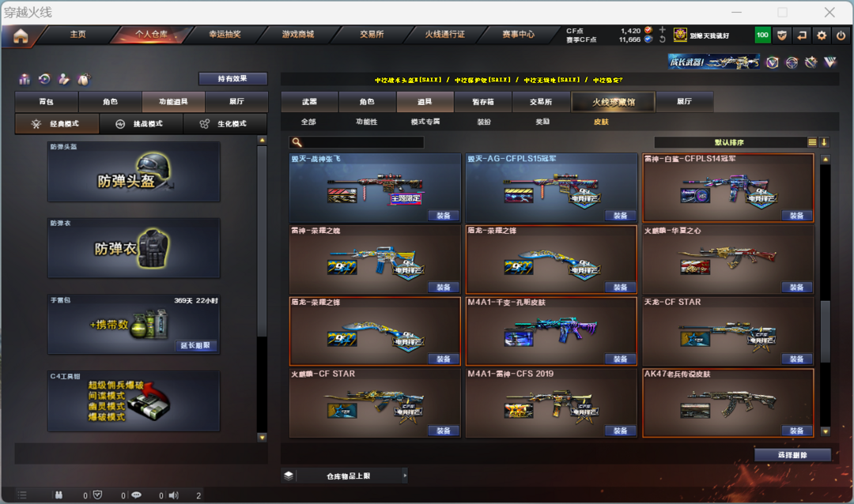Open the player avatar badge in the header
854x504 pixels.
pyautogui.click(x=680, y=35)
